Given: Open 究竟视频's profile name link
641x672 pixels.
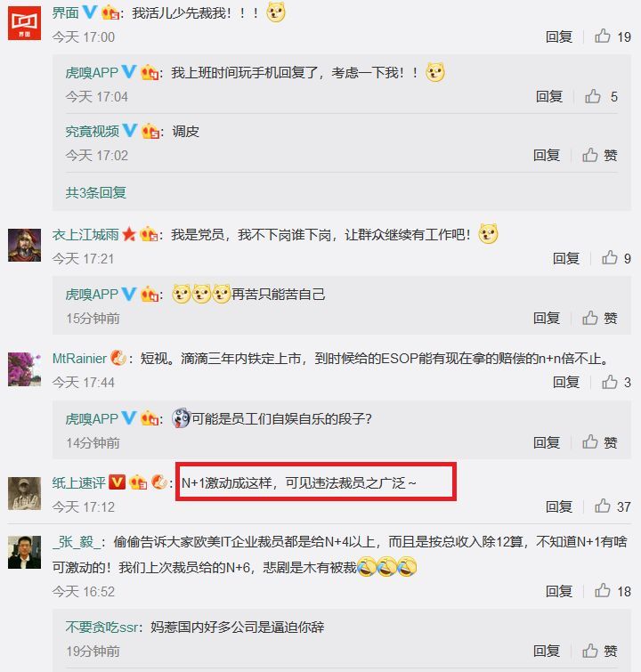Looking at the screenshot, I should [x=93, y=131].
